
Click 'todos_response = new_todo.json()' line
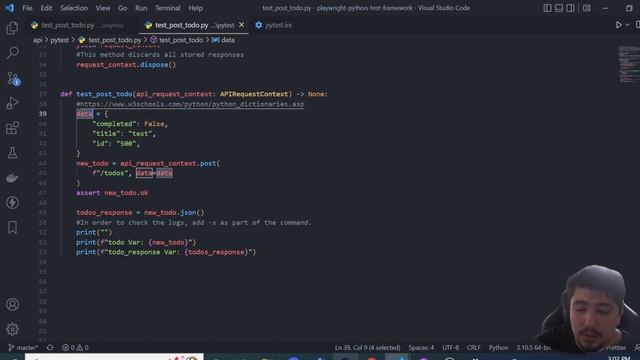[x=140, y=212]
